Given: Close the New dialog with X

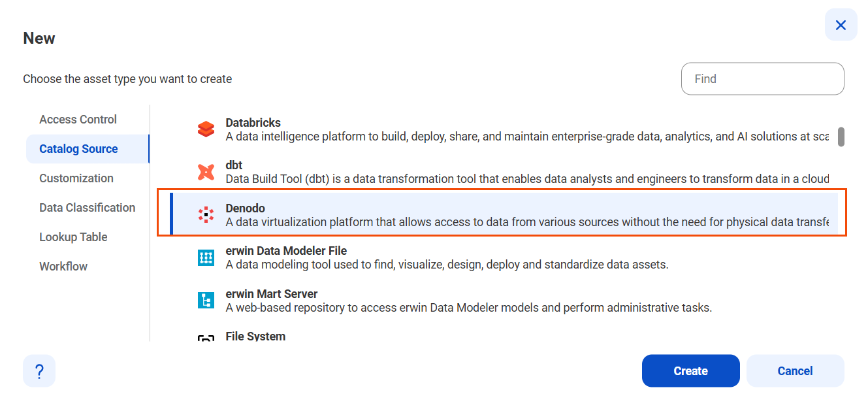Looking at the screenshot, I should point(841,25).
